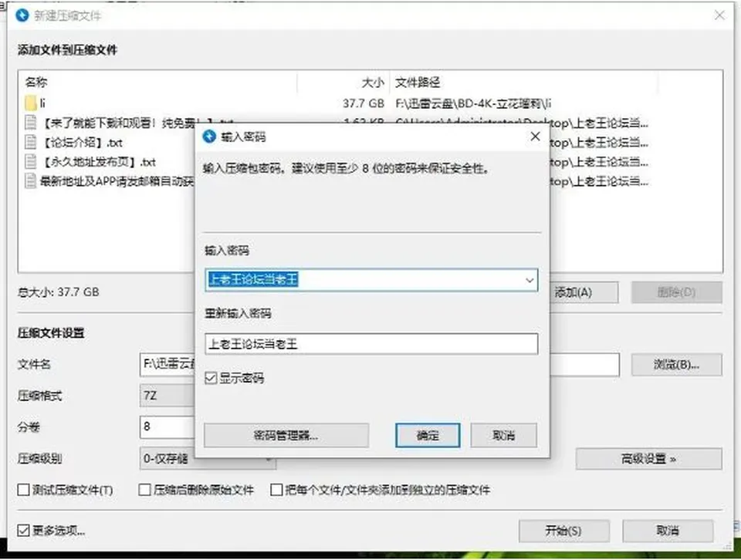Click the 删除(D) button
The width and height of the screenshot is (741, 560).
[x=677, y=292]
